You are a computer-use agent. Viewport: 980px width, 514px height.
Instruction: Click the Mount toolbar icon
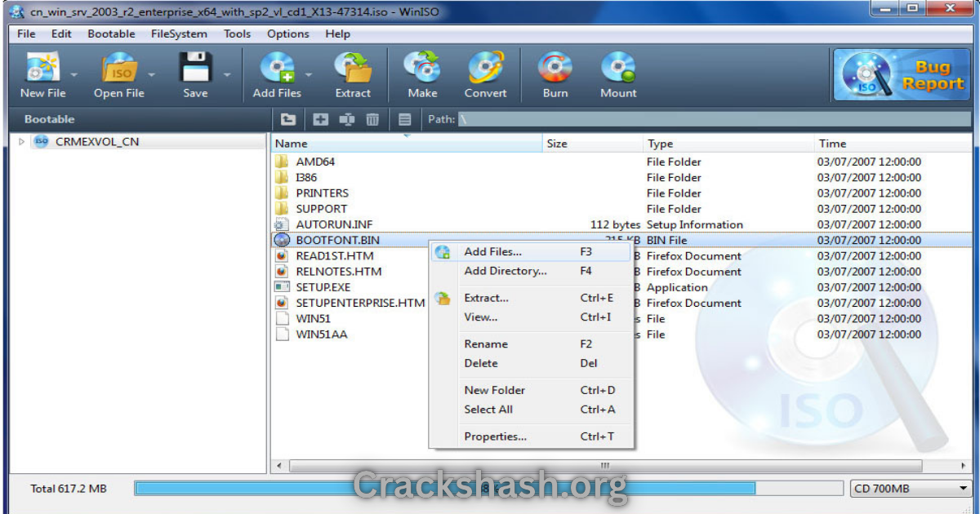(x=618, y=68)
